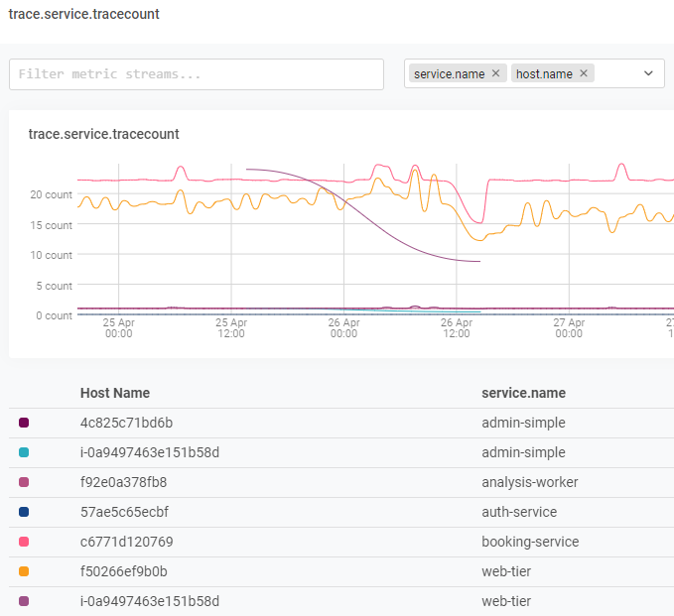
Task: Expand the group-by dimensions dropdown
Action: pos(648,73)
